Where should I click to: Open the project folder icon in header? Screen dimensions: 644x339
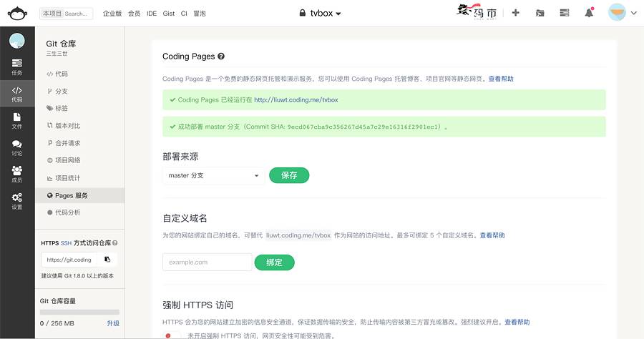pyautogui.click(x=540, y=13)
